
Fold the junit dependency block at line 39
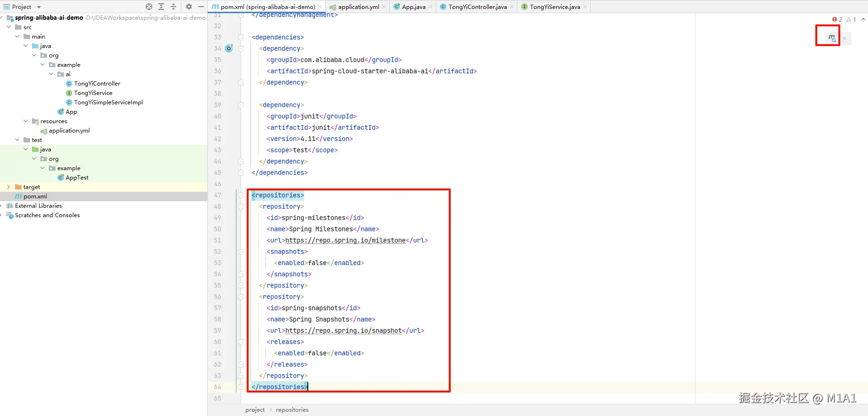tap(241, 105)
